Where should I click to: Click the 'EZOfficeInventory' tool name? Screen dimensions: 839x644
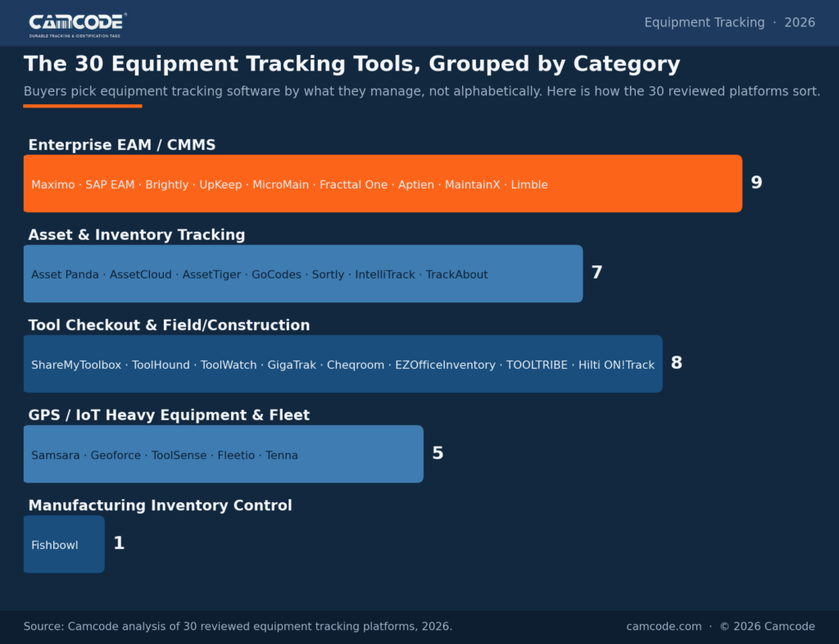445,365
